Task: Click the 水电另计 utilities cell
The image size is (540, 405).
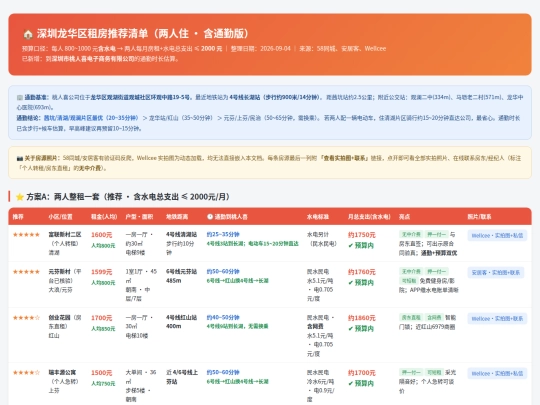Action: pyautogui.click(x=318, y=235)
